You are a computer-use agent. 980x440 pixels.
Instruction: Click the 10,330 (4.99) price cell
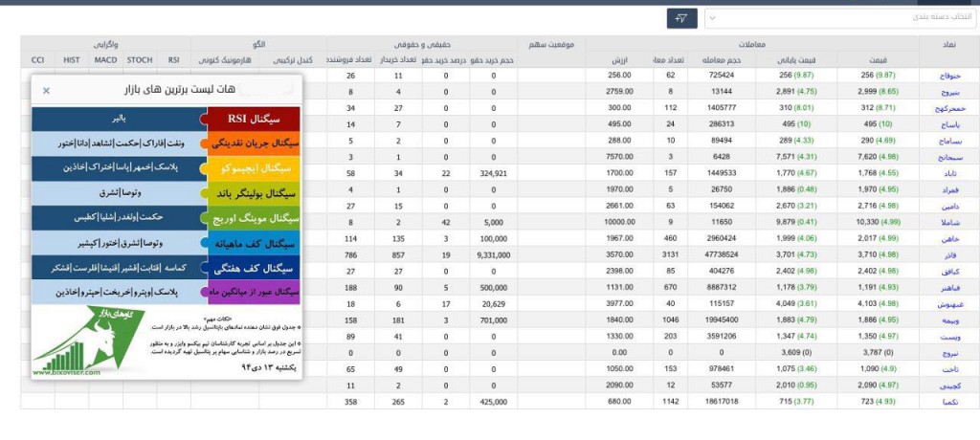[x=879, y=222]
